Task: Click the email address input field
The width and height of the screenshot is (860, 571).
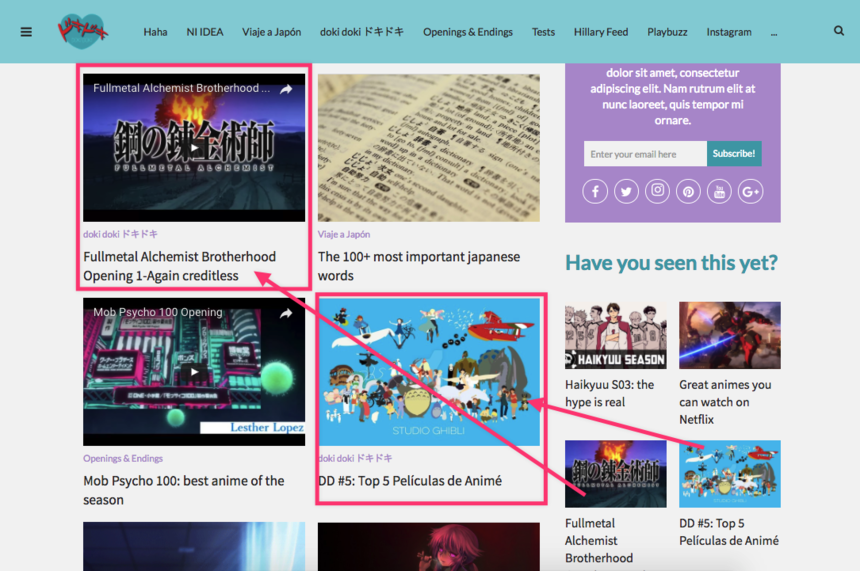Action: tap(645, 154)
